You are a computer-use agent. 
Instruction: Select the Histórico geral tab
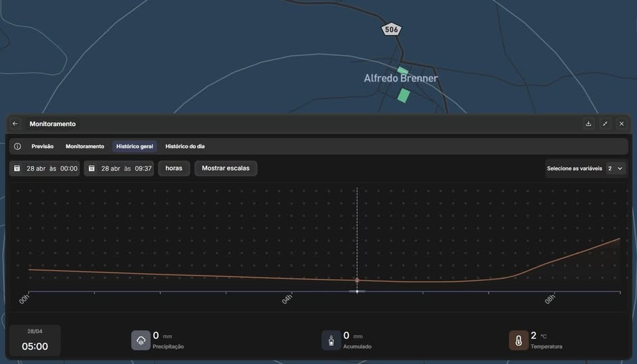(134, 146)
